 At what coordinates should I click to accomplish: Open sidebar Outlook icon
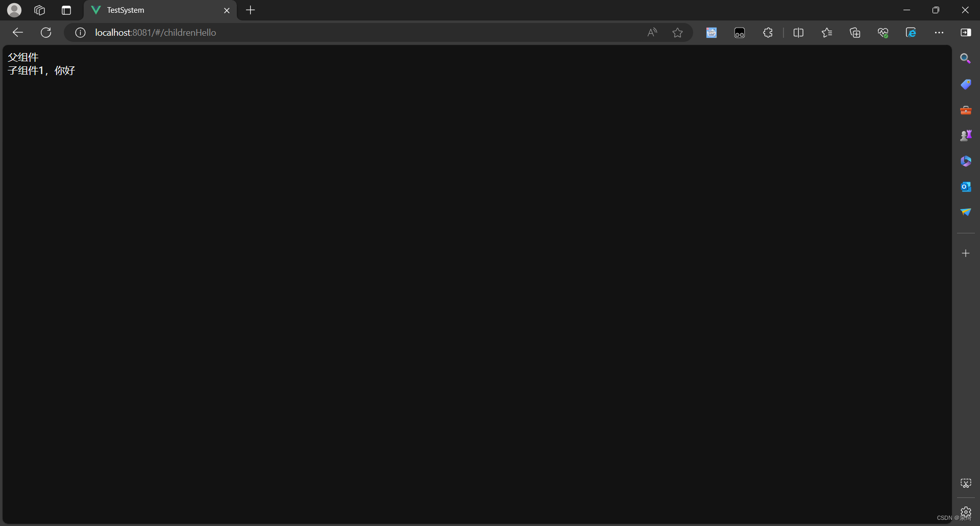[966, 186]
